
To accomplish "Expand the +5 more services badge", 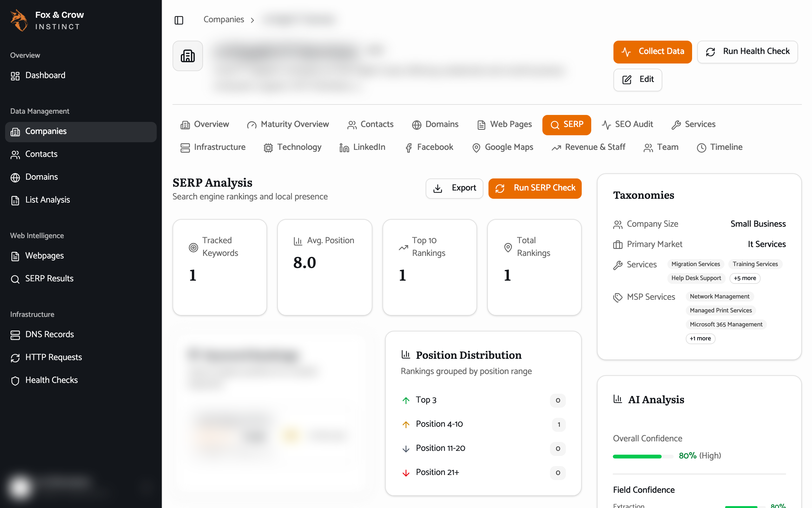I will (x=744, y=278).
